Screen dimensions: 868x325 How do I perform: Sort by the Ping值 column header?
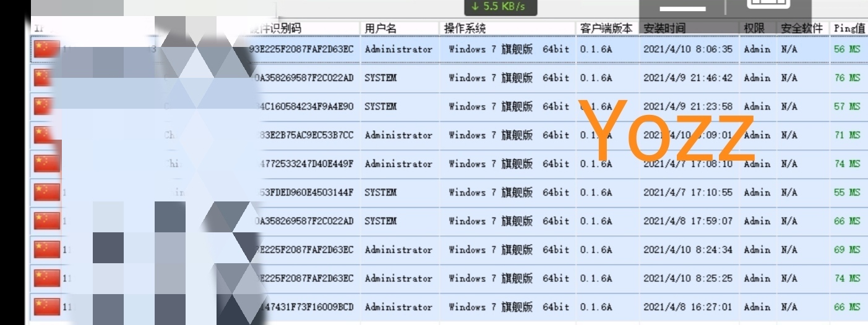849,28
